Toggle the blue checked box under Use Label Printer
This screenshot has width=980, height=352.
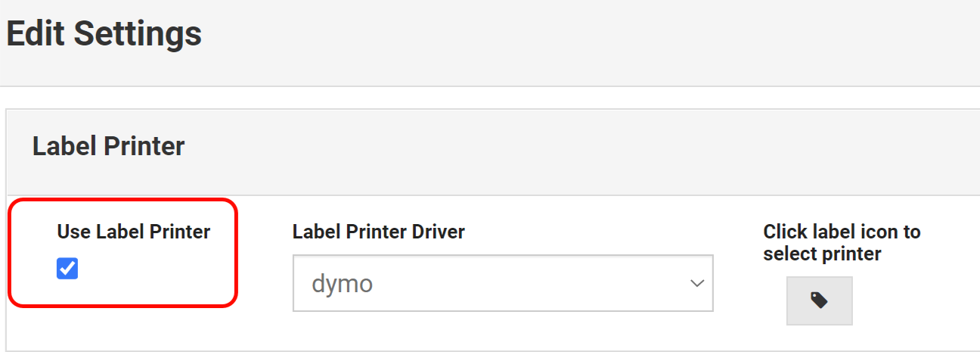[x=67, y=268]
